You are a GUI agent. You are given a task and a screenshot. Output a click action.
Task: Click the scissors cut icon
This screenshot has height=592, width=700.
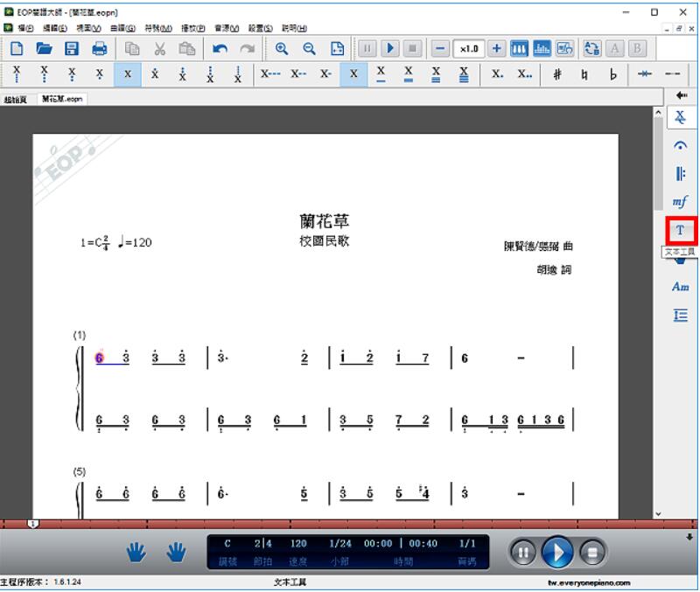(x=159, y=48)
